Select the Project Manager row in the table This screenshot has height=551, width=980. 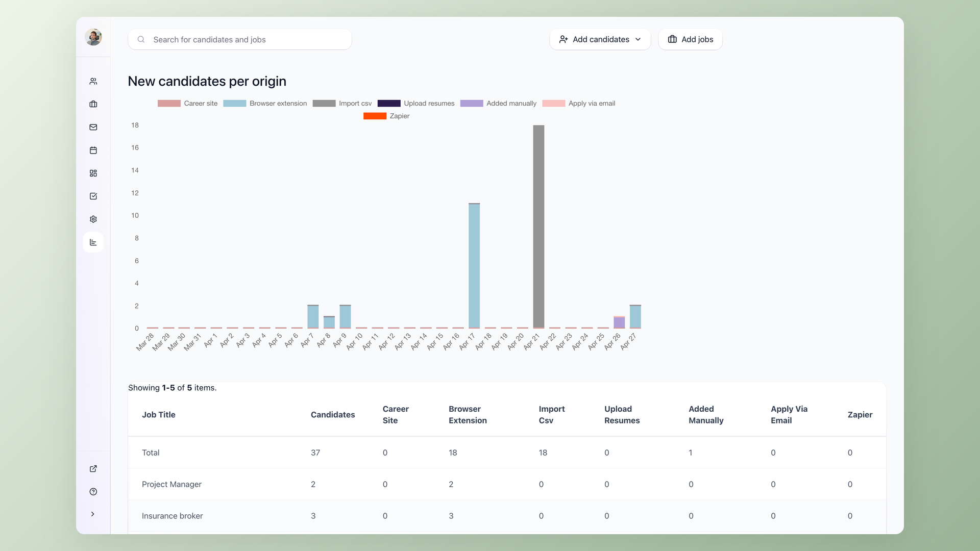click(171, 484)
